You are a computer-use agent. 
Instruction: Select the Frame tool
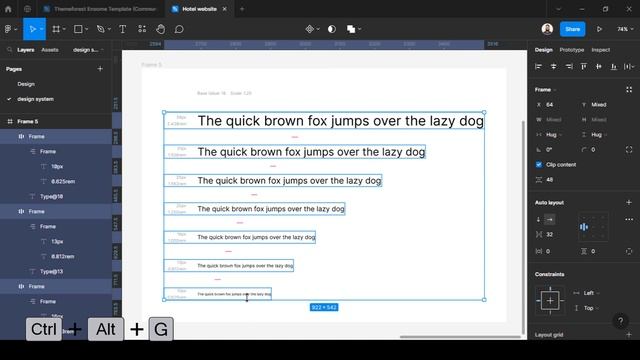pyautogui.click(x=56, y=29)
